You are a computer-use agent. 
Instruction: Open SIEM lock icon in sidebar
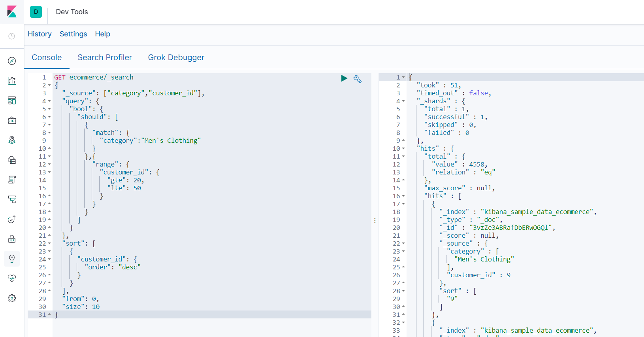click(12, 239)
